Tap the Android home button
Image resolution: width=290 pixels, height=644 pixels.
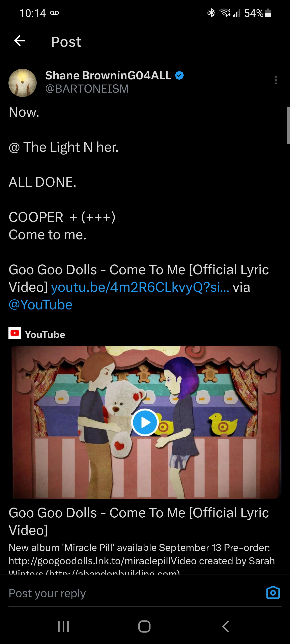pyautogui.click(x=144, y=626)
